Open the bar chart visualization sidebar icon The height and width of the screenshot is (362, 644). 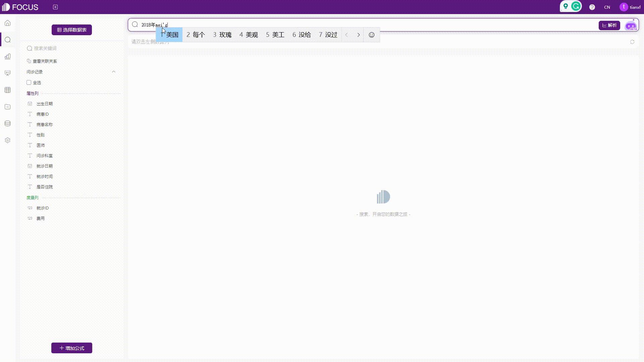(x=8, y=57)
